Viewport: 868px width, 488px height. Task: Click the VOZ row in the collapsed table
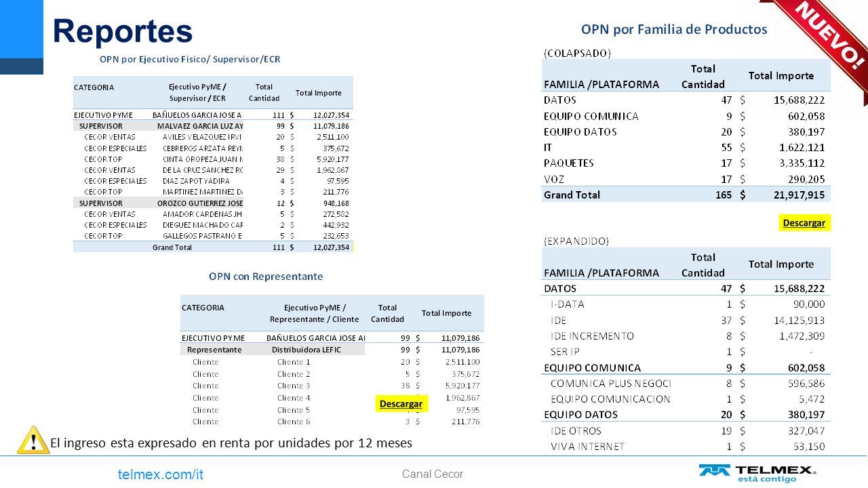(686, 179)
